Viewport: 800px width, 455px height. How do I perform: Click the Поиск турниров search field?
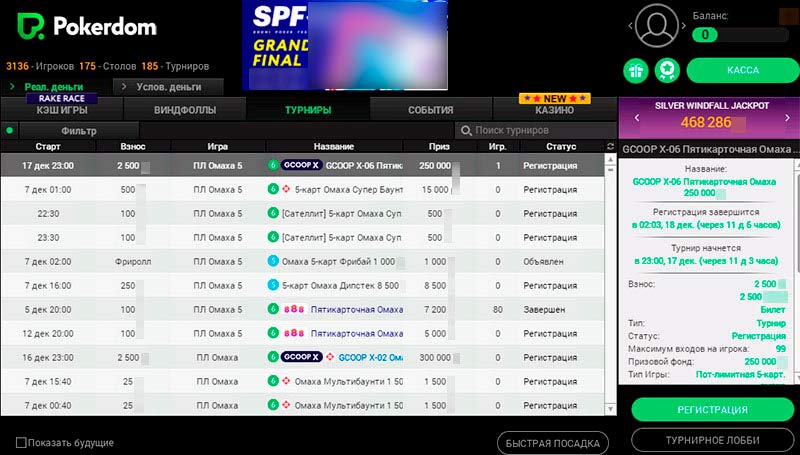tap(536, 131)
